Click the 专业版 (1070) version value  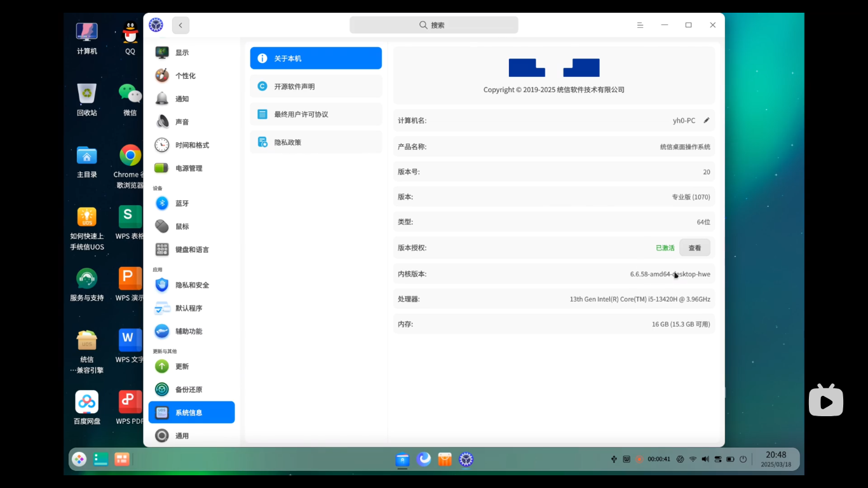coord(691,197)
